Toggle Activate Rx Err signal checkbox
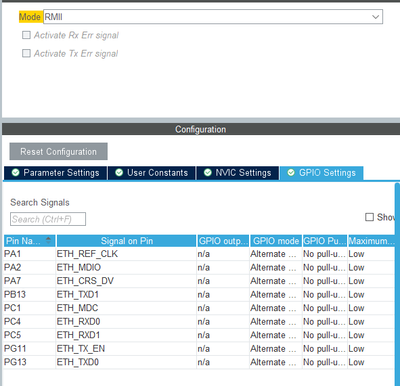 click(x=26, y=35)
